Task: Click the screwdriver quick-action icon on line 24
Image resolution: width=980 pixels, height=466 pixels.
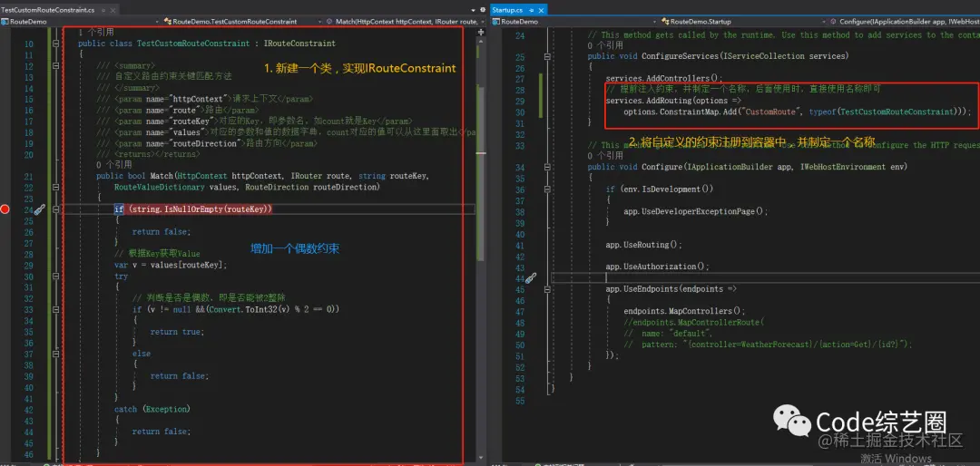Action: click(39, 209)
